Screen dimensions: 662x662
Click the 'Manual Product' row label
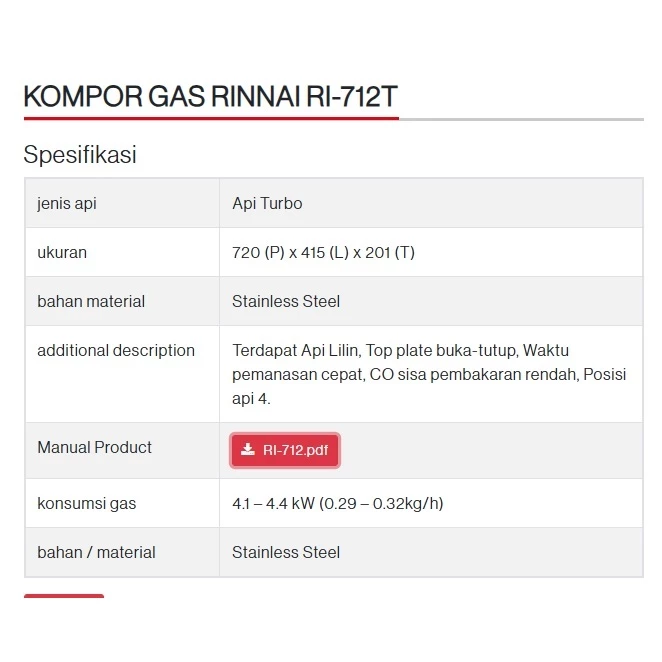point(95,447)
